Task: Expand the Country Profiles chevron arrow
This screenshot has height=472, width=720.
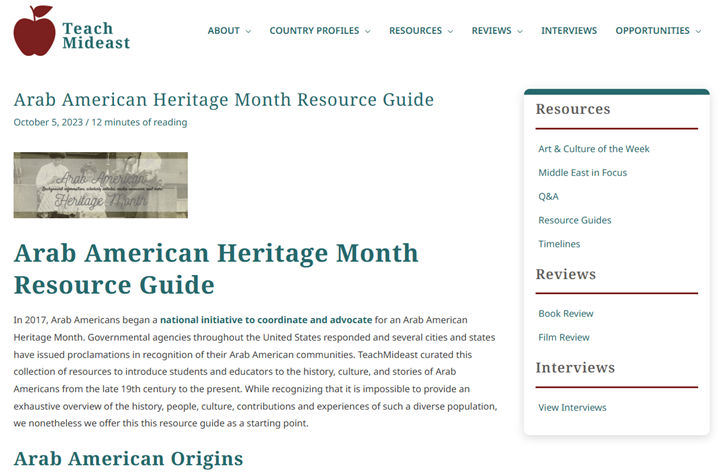Action: click(368, 31)
